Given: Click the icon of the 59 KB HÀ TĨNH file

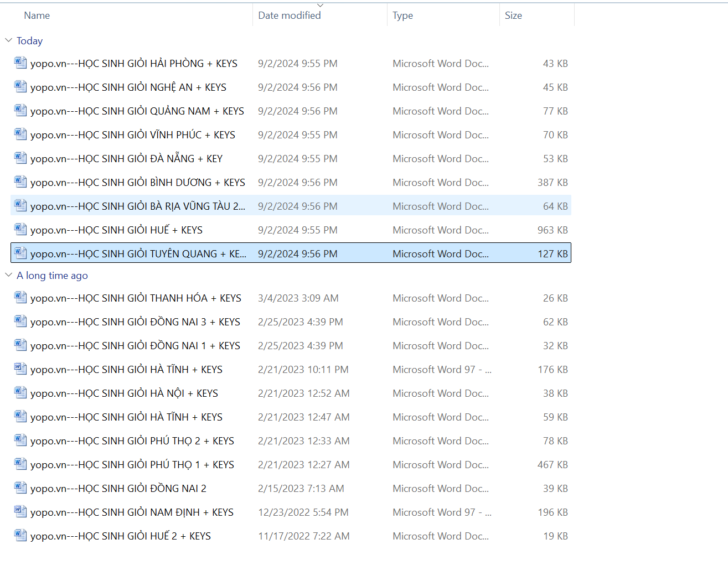Looking at the screenshot, I should point(20,416).
